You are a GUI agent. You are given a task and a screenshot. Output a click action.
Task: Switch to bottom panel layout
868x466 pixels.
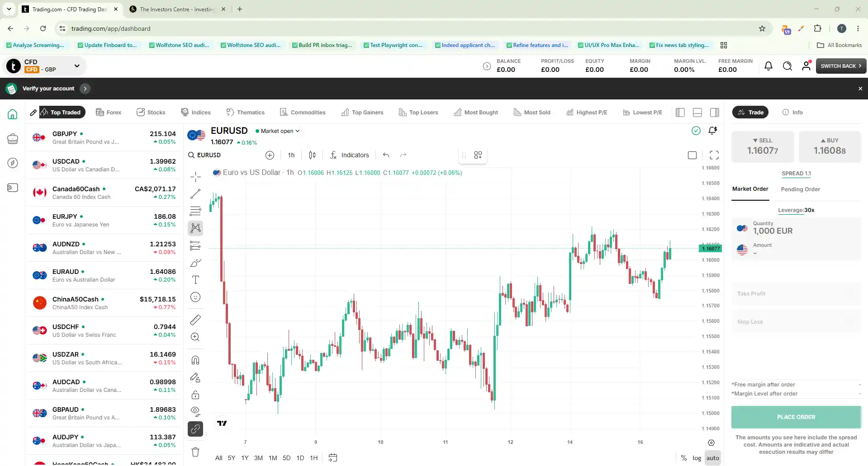(x=697, y=113)
